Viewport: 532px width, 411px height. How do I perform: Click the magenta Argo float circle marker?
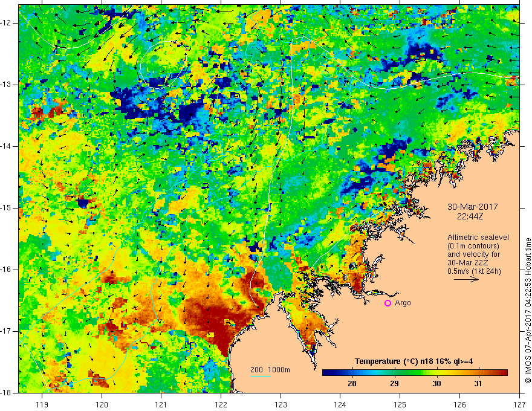click(x=388, y=303)
